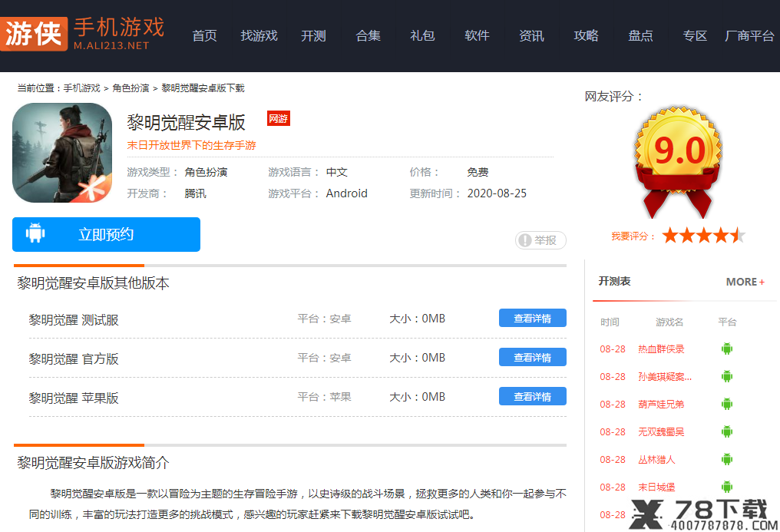Click the update date 2020-08-25
This screenshot has height=532, width=780.
[x=497, y=193]
